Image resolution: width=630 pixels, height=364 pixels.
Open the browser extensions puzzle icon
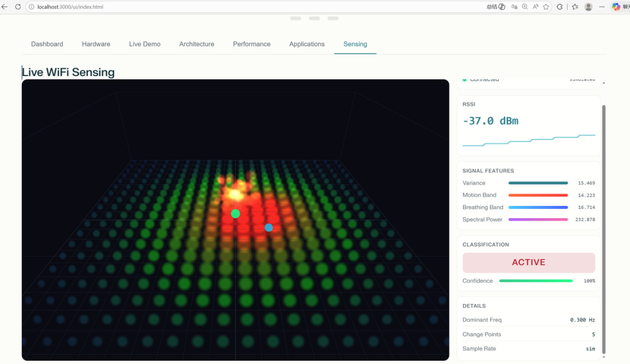tap(559, 7)
